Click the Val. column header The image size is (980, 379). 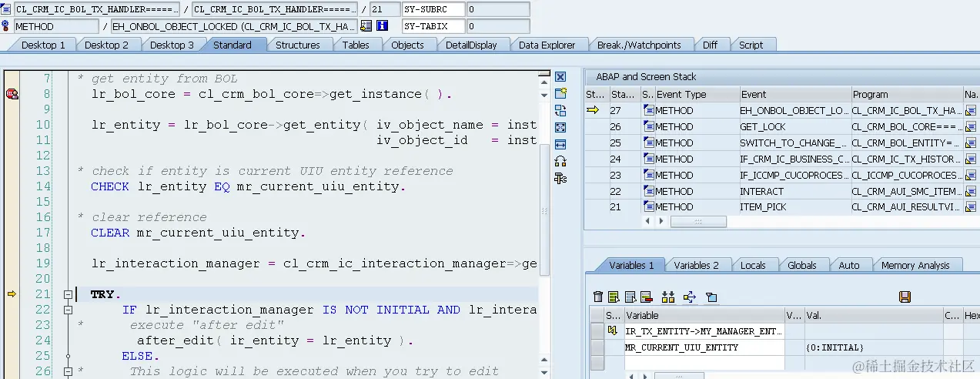(x=874, y=315)
